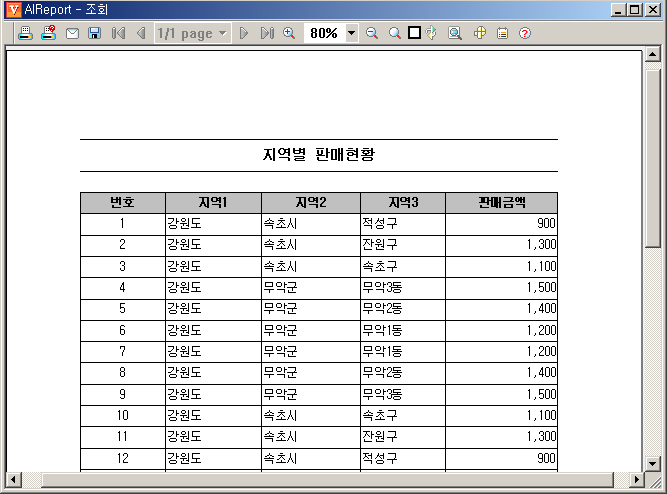Click the report title 지역별 판매현황
Viewport: 667px width, 494px height.
319,154
